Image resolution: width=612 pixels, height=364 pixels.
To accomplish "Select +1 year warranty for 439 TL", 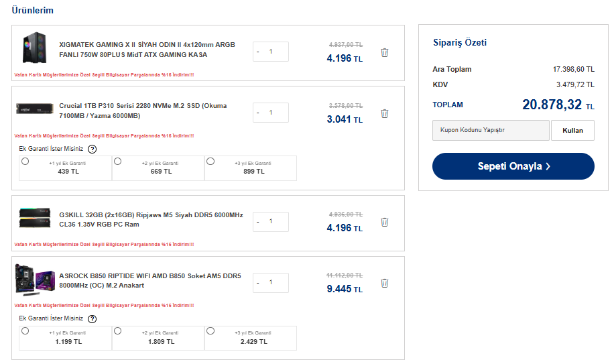I will click(25, 162).
